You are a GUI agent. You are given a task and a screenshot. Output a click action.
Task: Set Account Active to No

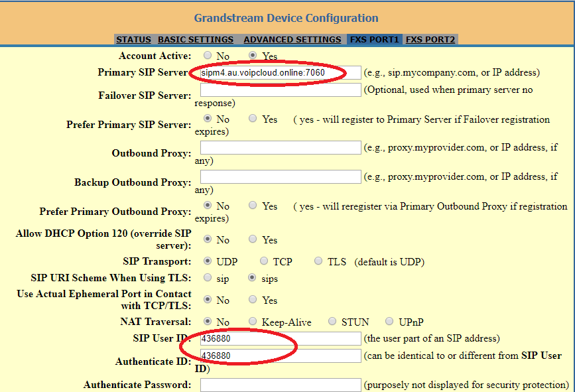(208, 55)
